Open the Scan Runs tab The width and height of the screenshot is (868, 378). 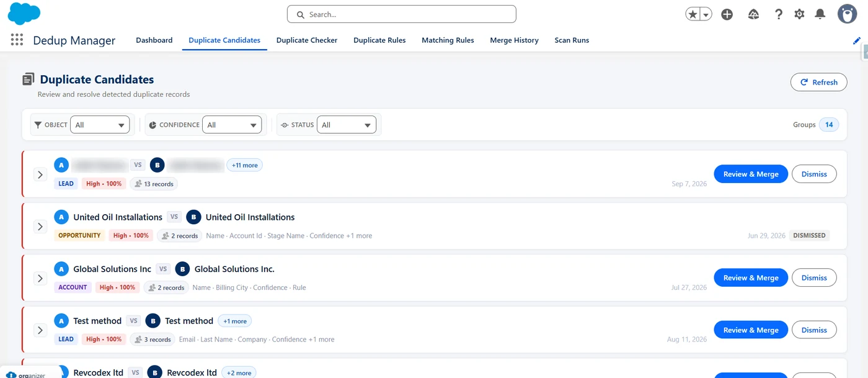tap(572, 40)
